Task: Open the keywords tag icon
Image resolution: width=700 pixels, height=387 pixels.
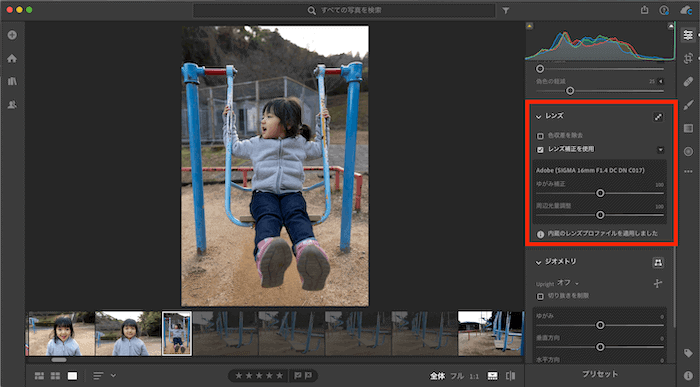Action: tap(688, 353)
